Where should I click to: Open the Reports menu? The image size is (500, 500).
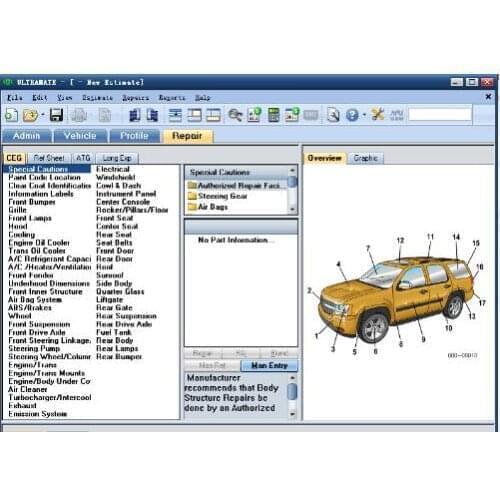[172, 98]
